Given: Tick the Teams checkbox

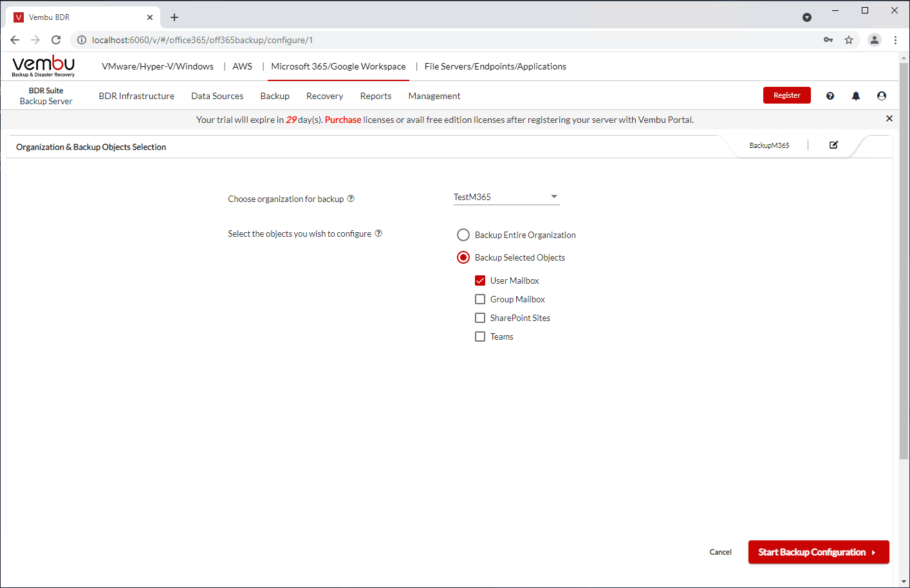Looking at the screenshot, I should (480, 336).
